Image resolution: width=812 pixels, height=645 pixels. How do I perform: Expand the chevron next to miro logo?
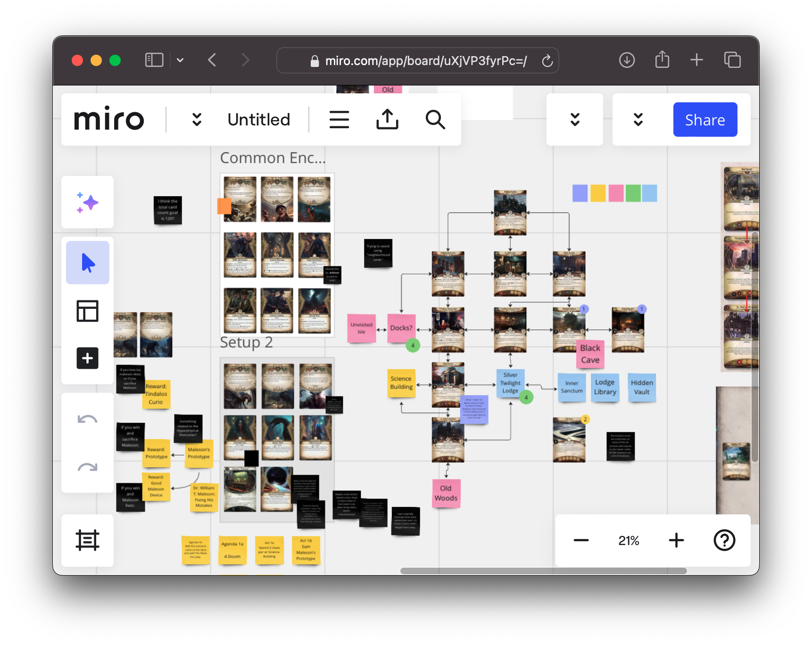[197, 120]
